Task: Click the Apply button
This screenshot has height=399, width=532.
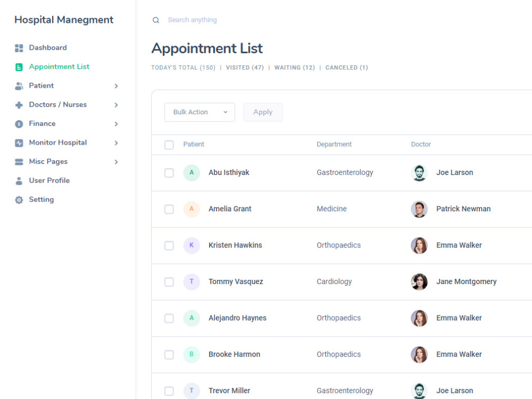Action: point(263,112)
